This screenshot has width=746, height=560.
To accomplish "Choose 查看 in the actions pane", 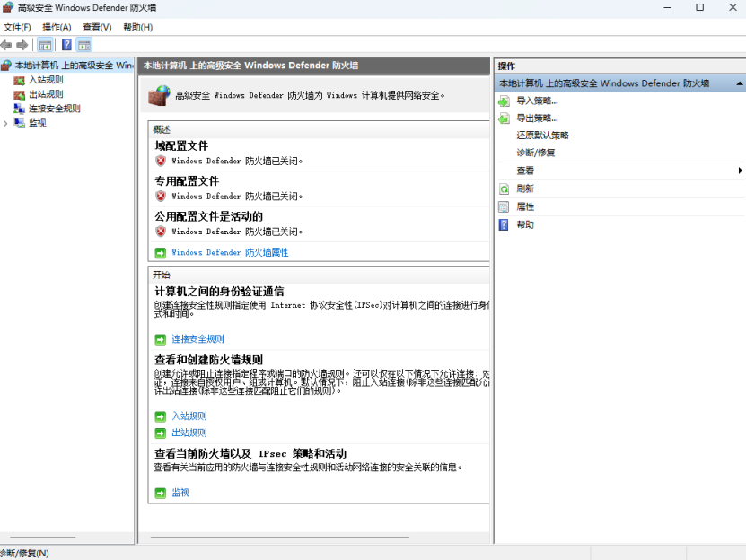I will [x=525, y=171].
